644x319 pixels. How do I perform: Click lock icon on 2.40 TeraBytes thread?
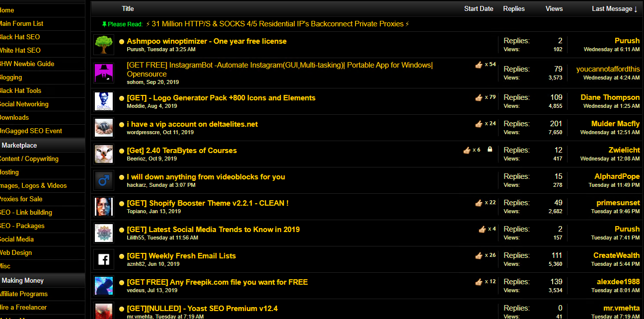pyautogui.click(x=490, y=150)
